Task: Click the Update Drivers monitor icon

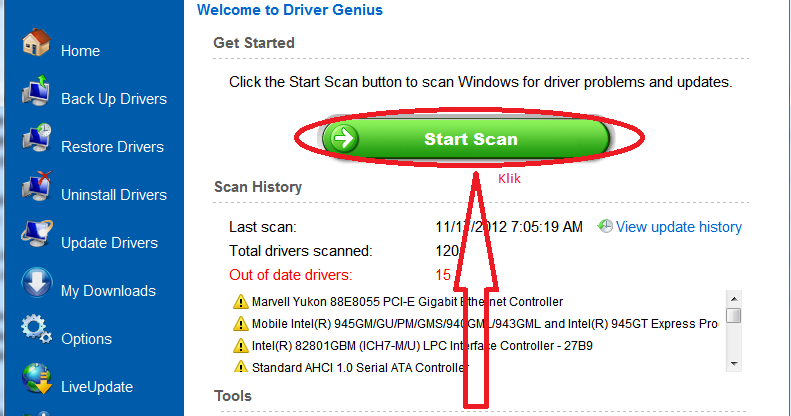Action: point(36,233)
